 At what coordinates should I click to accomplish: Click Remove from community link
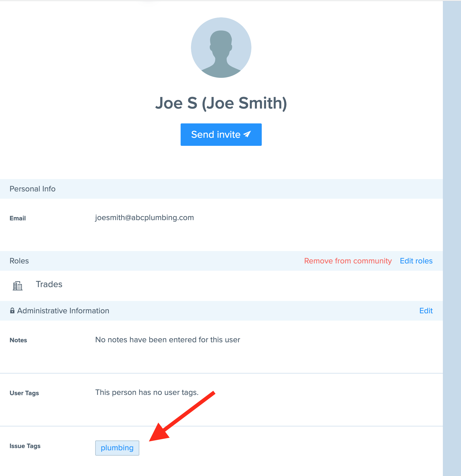[348, 261]
